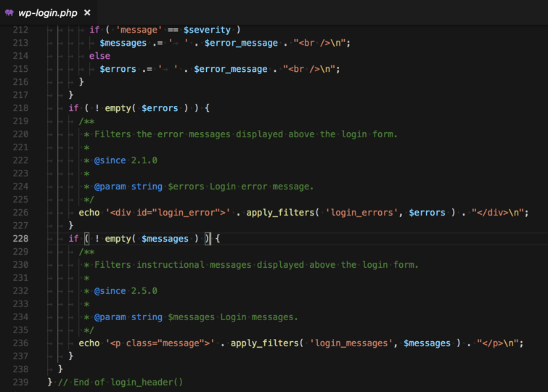Place cursor on $severity on line 212
This screenshot has width=548, height=392.
[207, 30]
